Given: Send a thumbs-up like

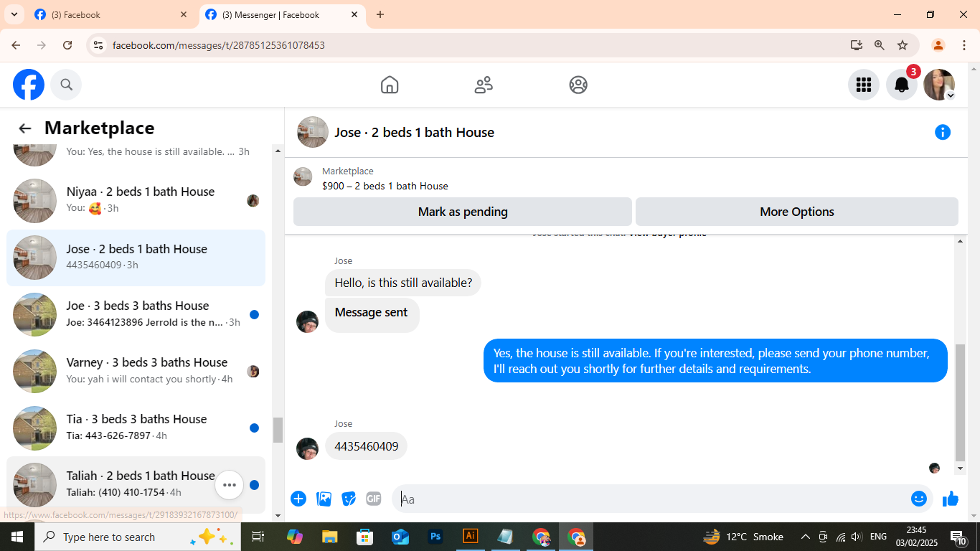Looking at the screenshot, I should [x=951, y=499].
